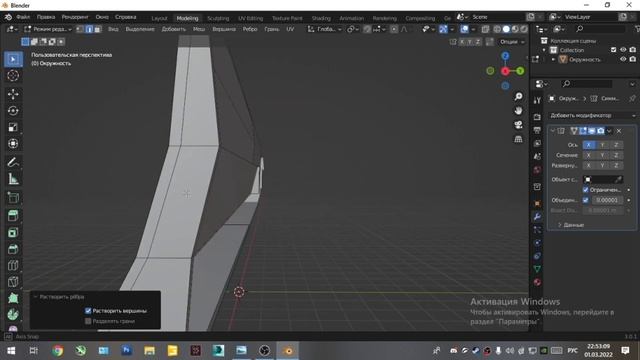Select the Select Box tool in the toolbar
Viewport: 640px width, 360px height.
tap(13, 59)
